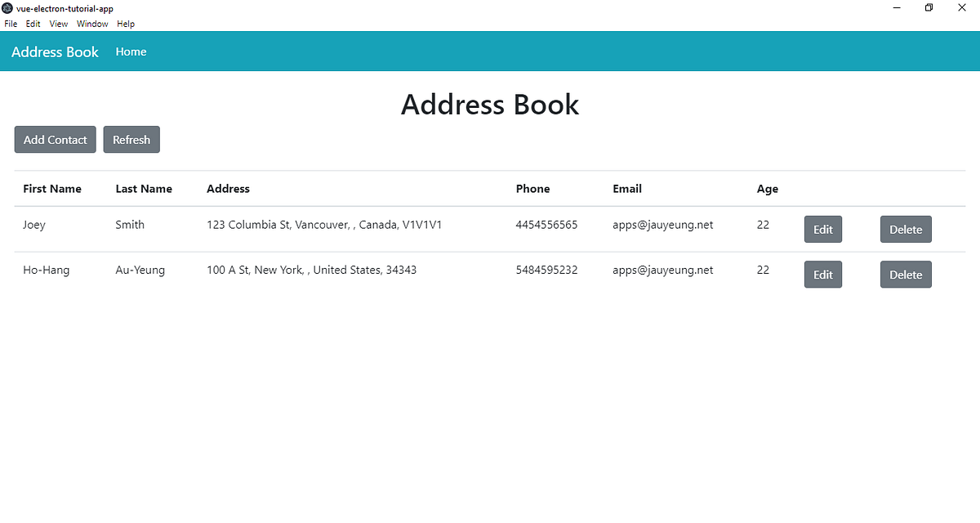
Task: Open the Help menu
Action: tap(125, 24)
